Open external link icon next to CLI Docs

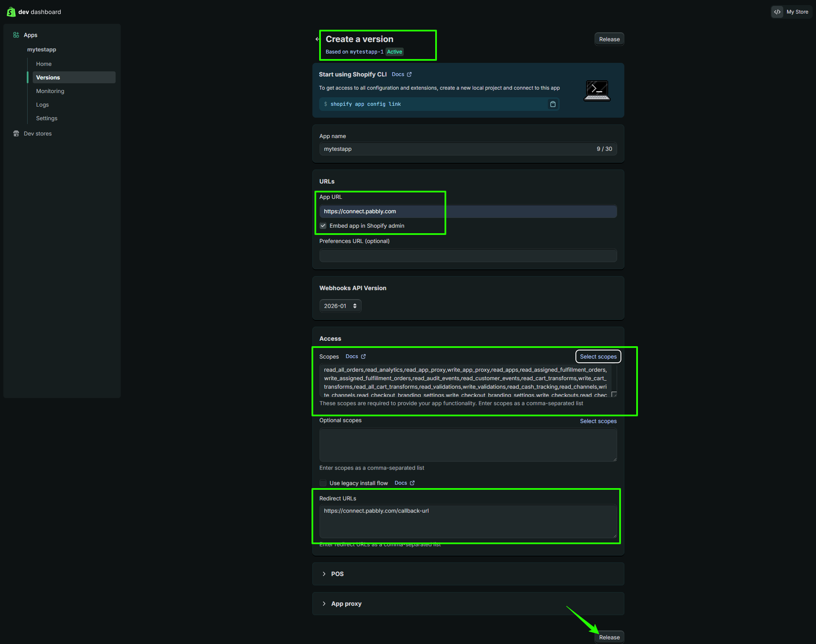coord(409,74)
